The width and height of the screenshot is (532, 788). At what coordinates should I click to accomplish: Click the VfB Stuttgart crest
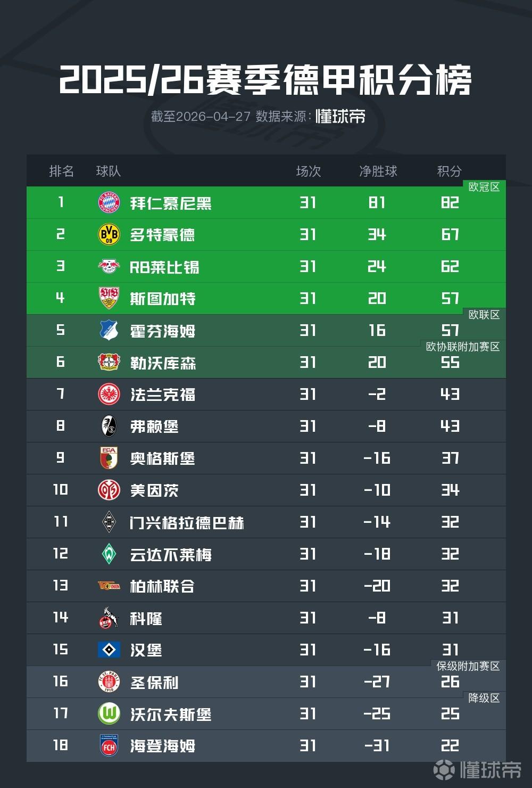(109, 299)
